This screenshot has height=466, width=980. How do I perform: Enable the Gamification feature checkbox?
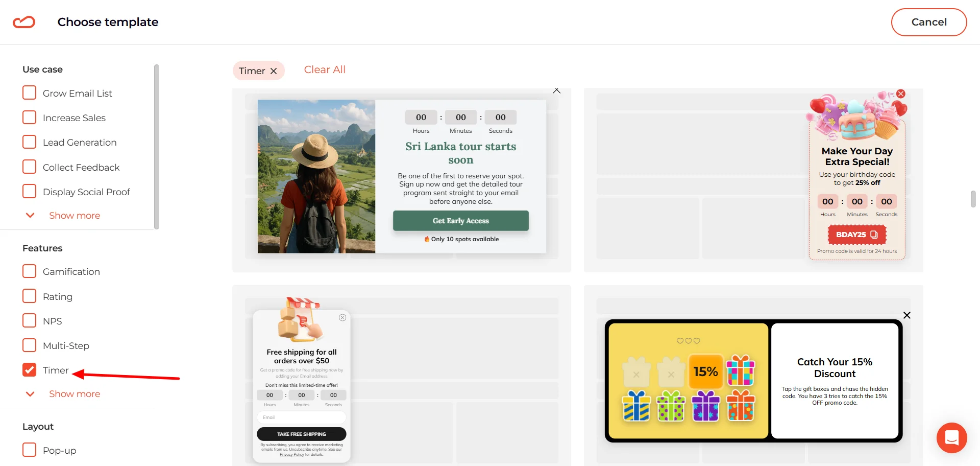point(29,271)
